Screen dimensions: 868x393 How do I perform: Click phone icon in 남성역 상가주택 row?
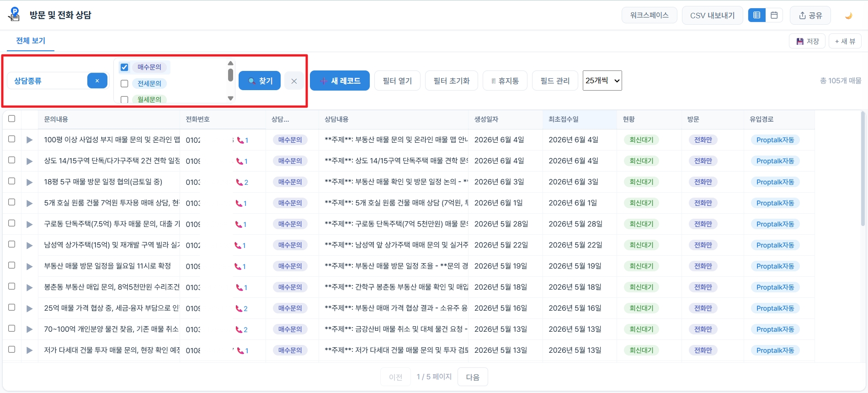click(x=238, y=246)
